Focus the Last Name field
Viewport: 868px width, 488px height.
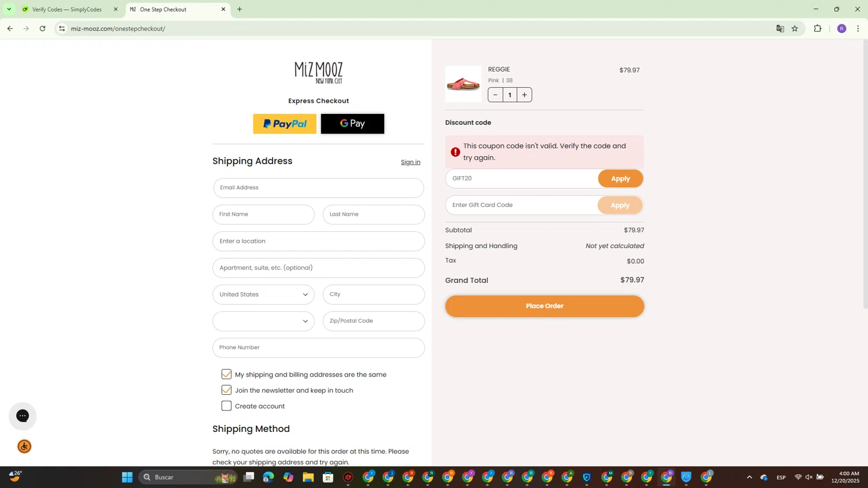tap(374, 215)
